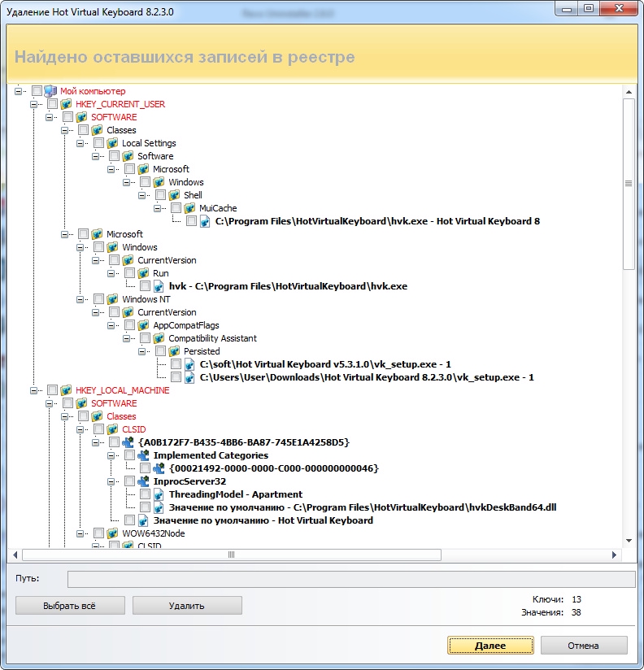The width and height of the screenshot is (644, 670).
Task: Click the Удалить button
Action: 187,606
